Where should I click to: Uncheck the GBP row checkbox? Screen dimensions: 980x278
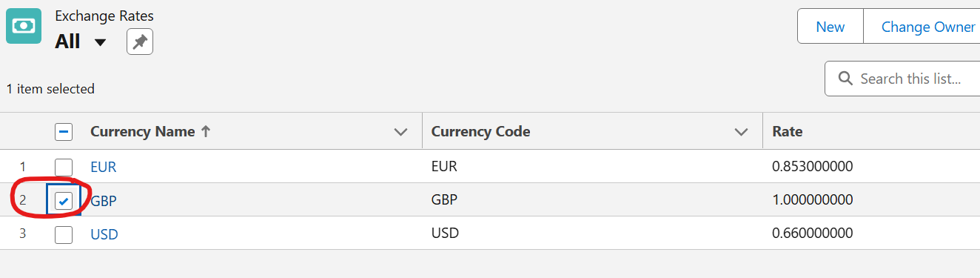64,200
